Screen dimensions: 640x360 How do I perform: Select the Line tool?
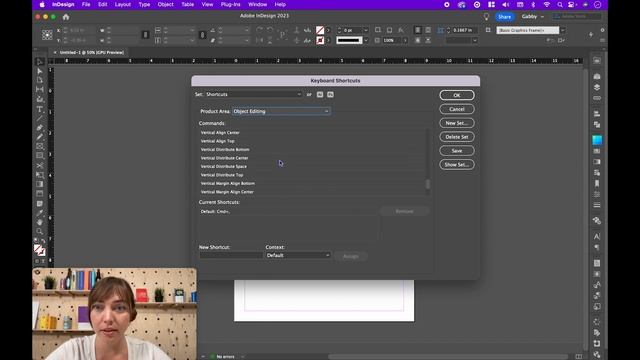[x=40, y=118]
